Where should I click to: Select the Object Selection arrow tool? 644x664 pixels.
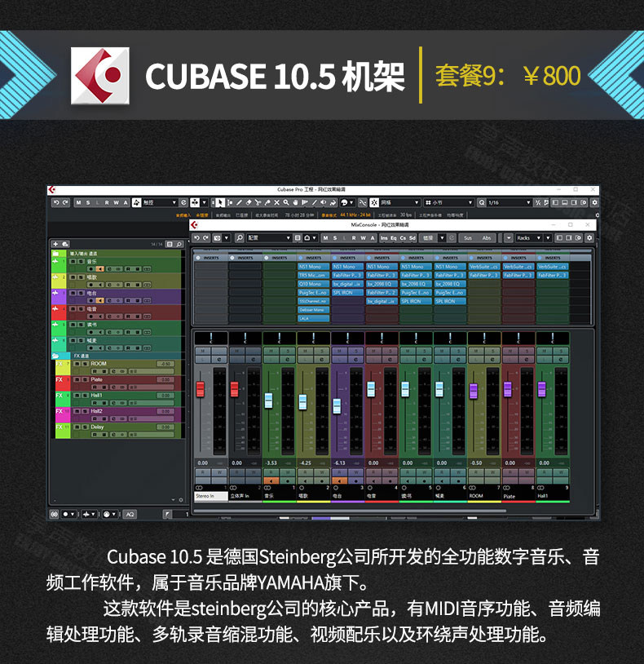tap(220, 202)
